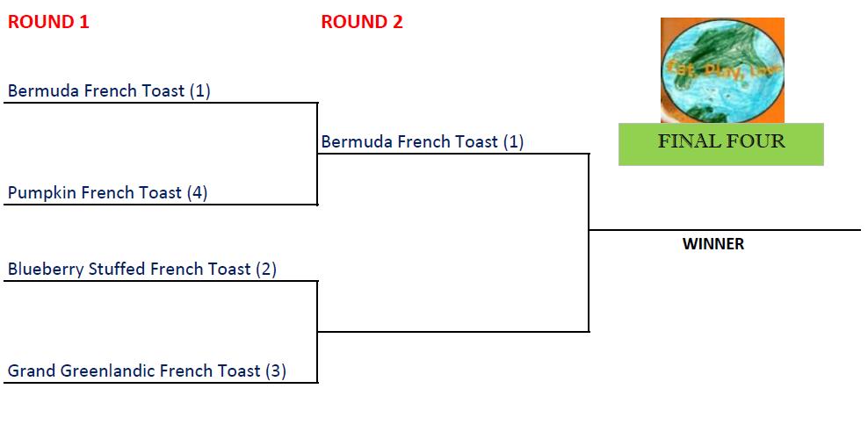This screenshot has height=439, width=868.
Task: Click Bermuda French Toast in Round 2
Action: point(409,141)
